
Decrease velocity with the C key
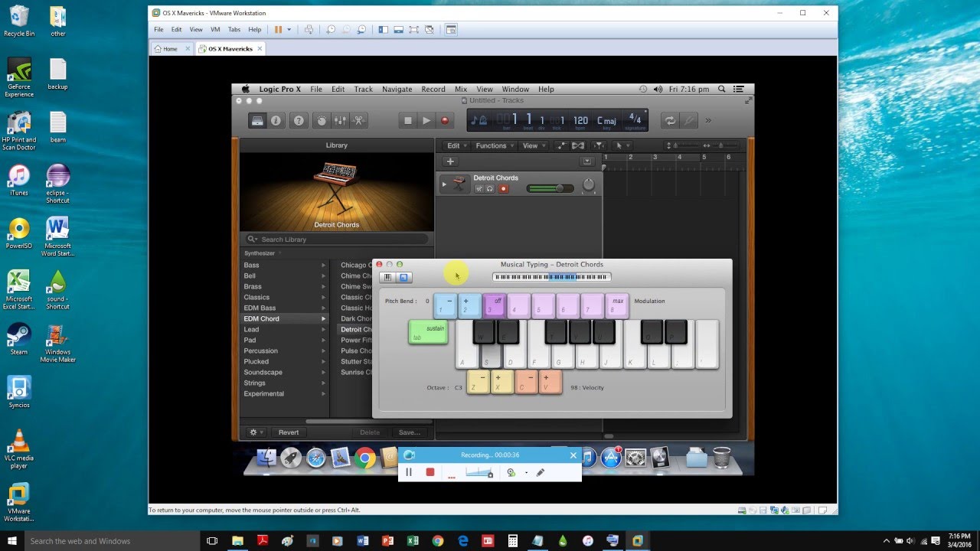[x=527, y=382]
